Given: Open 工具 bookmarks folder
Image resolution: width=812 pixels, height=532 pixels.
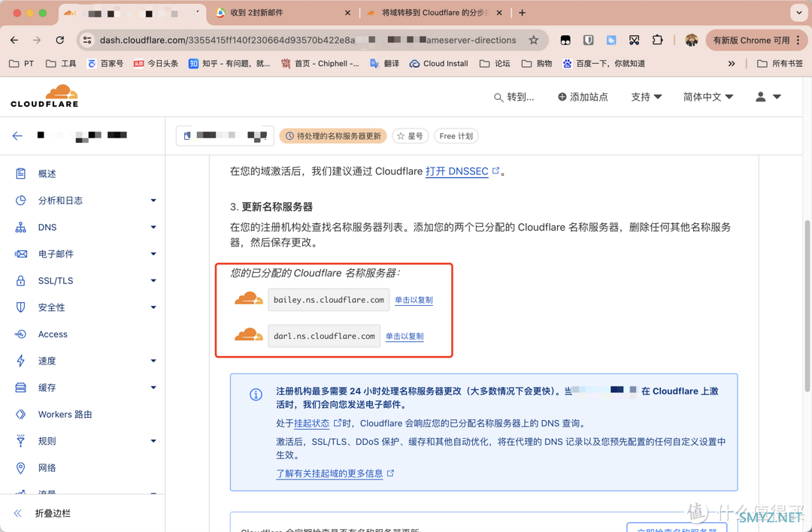Looking at the screenshot, I should 61,64.
